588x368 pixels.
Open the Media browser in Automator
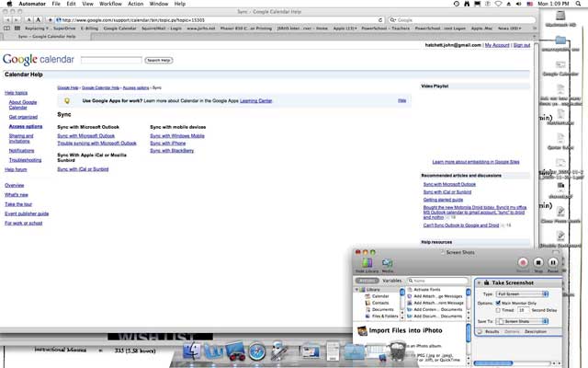[x=388, y=263]
